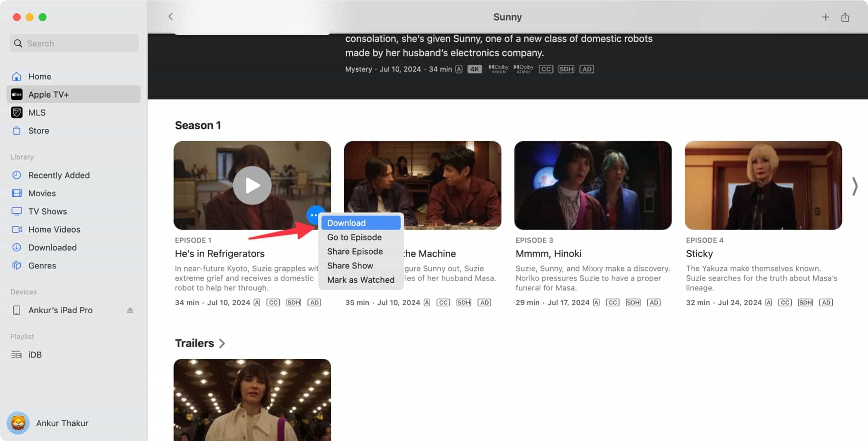This screenshot has width=868, height=441.
Task: Select Share Episode in the menu
Action: (361, 251)
